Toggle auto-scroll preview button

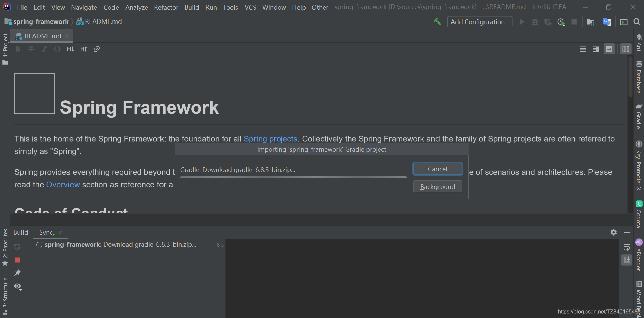coord(626,49)
